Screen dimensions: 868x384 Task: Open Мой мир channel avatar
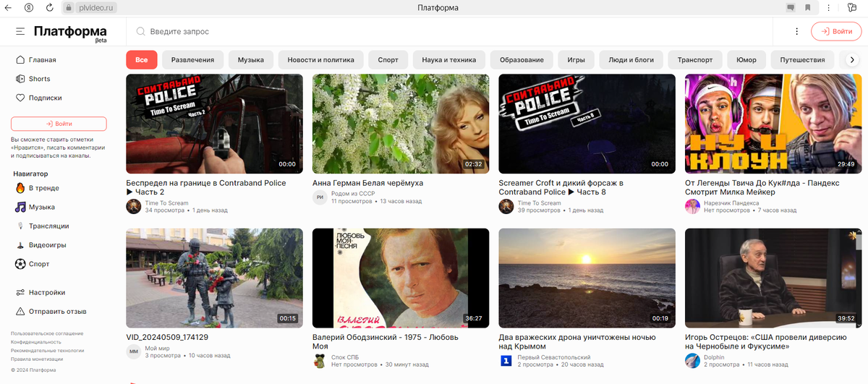click(x=133, y=351)
